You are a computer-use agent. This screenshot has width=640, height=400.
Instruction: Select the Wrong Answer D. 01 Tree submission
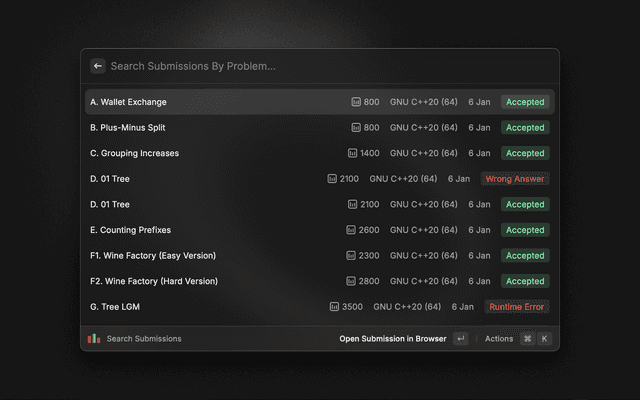(x=110, y=179)
